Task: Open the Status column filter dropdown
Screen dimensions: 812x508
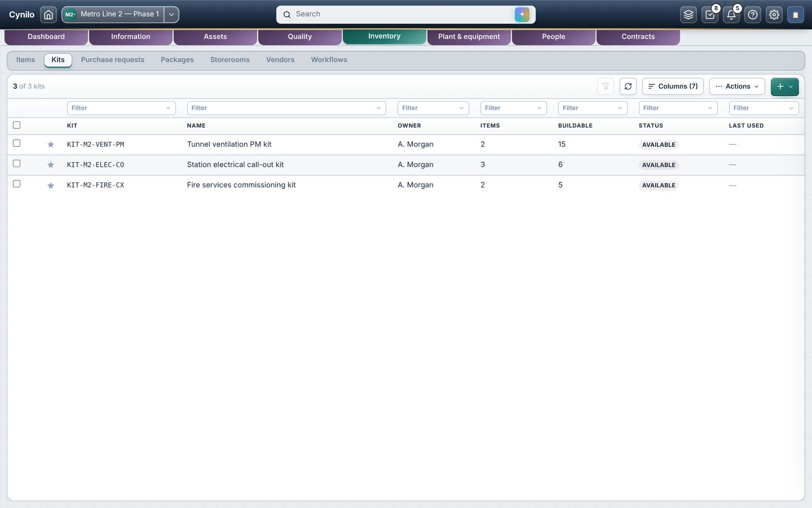Action: pyautogui.click(x=678, y=108)
